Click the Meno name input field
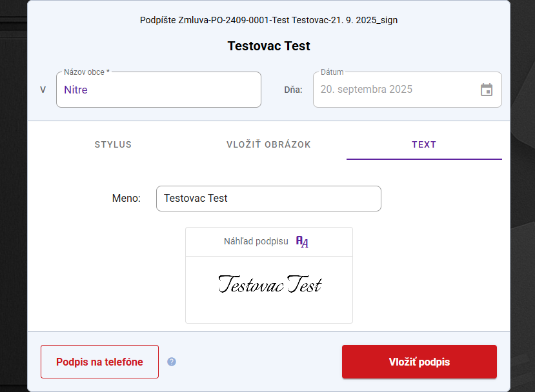Image resolution: width=535 pixels, height=392 pixels. pyautogui.click(x=268, y=199)
